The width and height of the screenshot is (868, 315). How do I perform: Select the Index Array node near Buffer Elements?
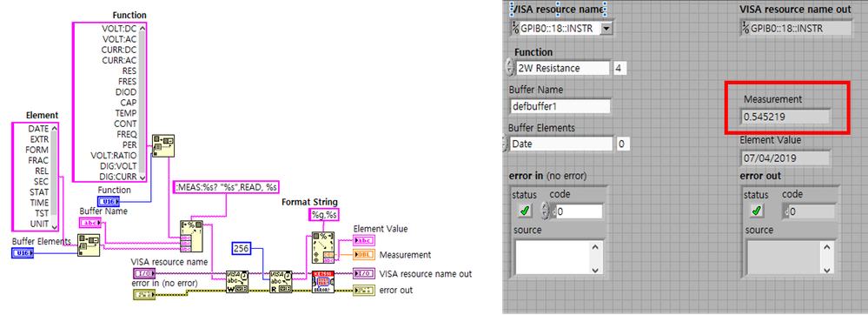pos(89,245)
